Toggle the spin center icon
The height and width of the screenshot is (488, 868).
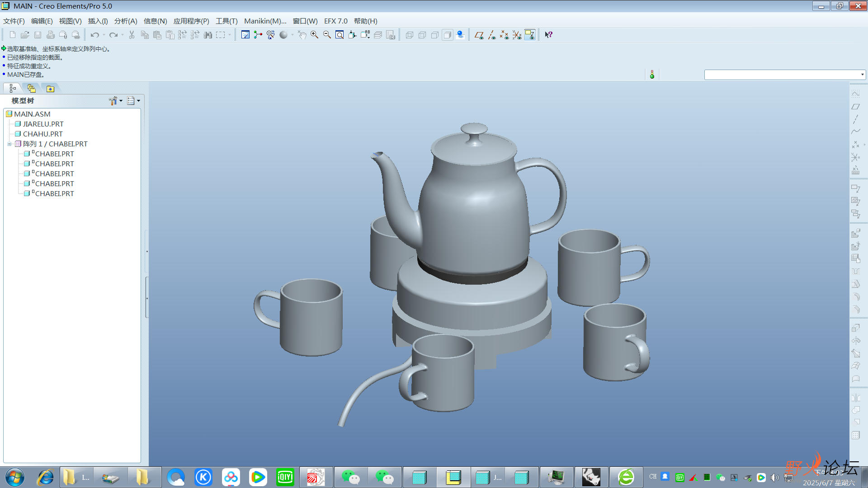point(258,35)
